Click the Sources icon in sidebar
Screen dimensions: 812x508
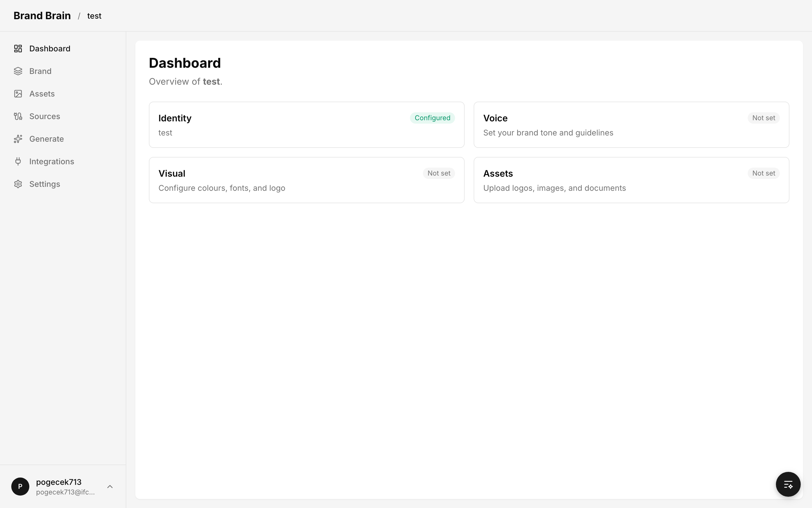[18, 116]
